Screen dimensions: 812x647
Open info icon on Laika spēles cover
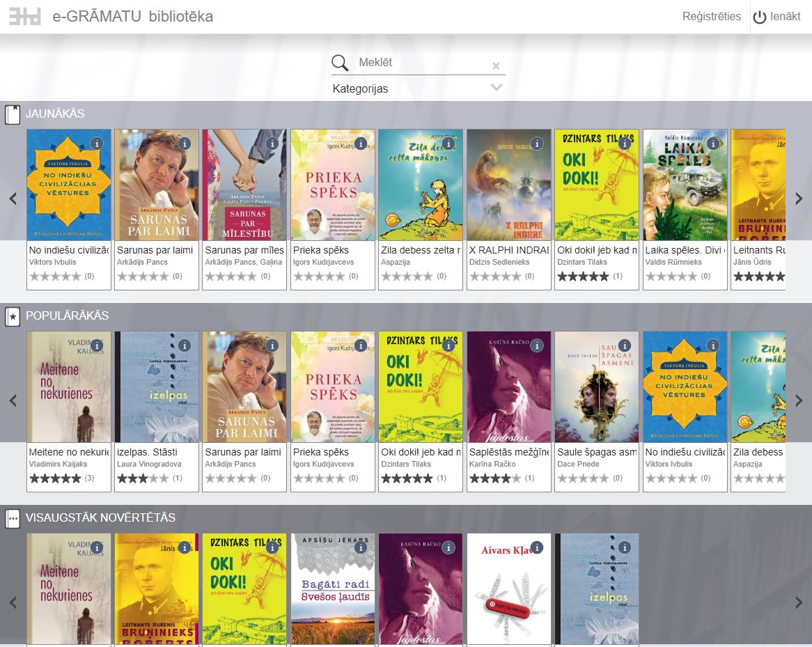[x=712, y=143]
